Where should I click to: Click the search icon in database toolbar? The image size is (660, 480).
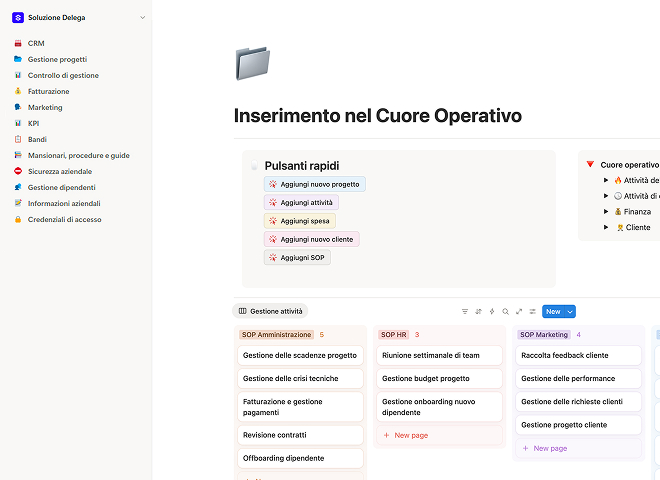pos(505,312)
